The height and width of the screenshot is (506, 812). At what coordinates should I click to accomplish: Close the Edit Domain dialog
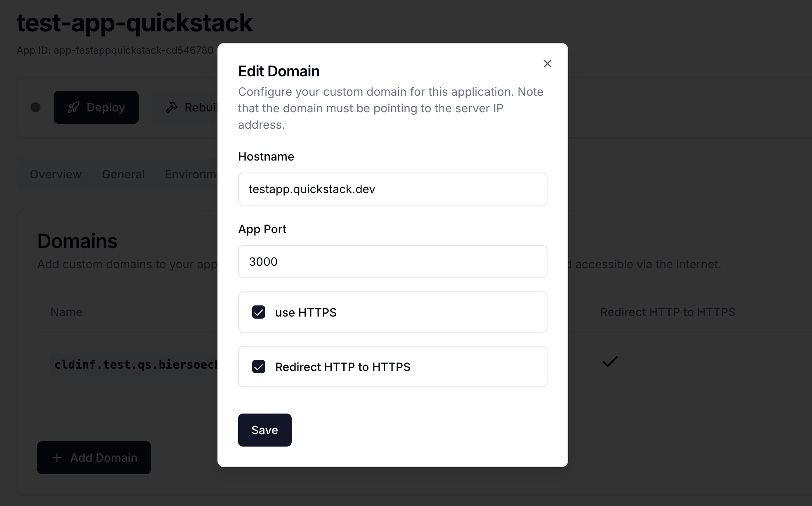coord(547,64)
